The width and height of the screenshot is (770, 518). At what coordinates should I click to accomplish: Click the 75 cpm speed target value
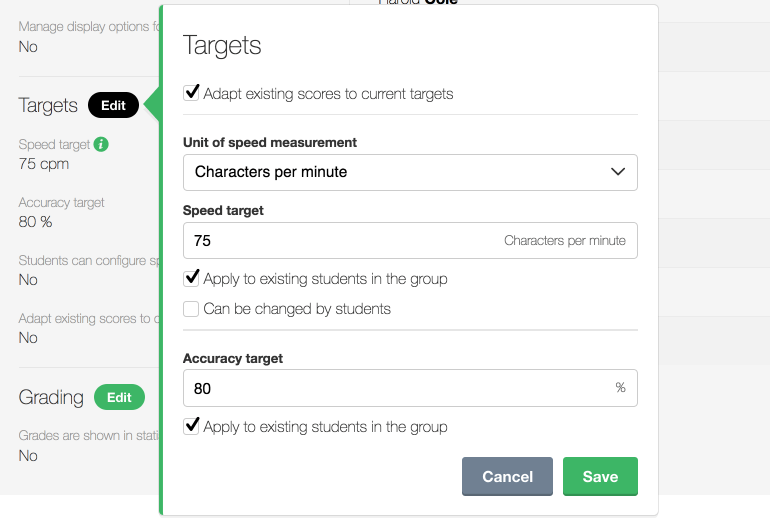[42, 164]
